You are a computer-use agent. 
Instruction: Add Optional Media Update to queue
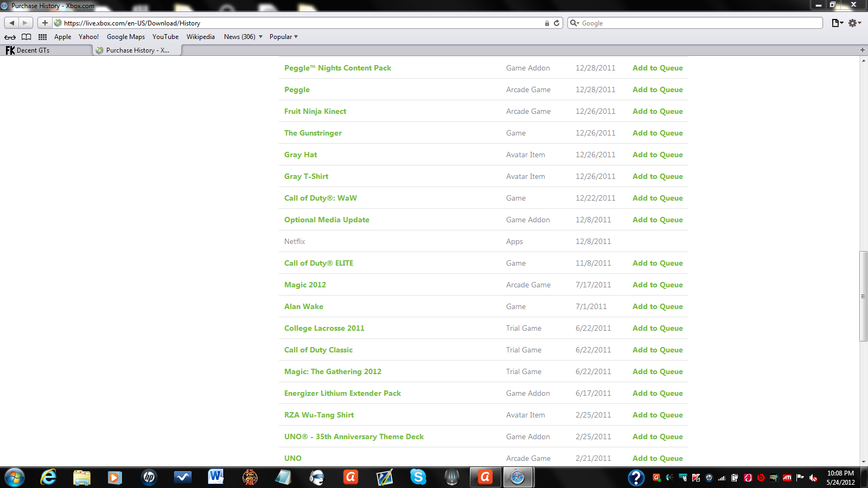click(658, 220)
